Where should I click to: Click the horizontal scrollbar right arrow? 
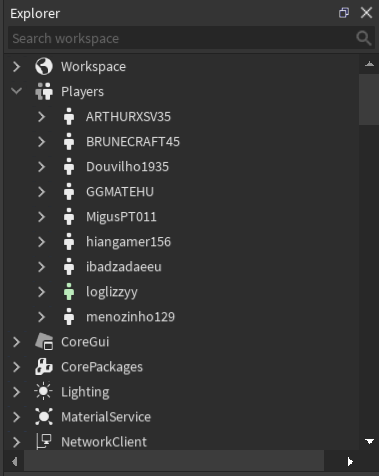coord(349,461)
